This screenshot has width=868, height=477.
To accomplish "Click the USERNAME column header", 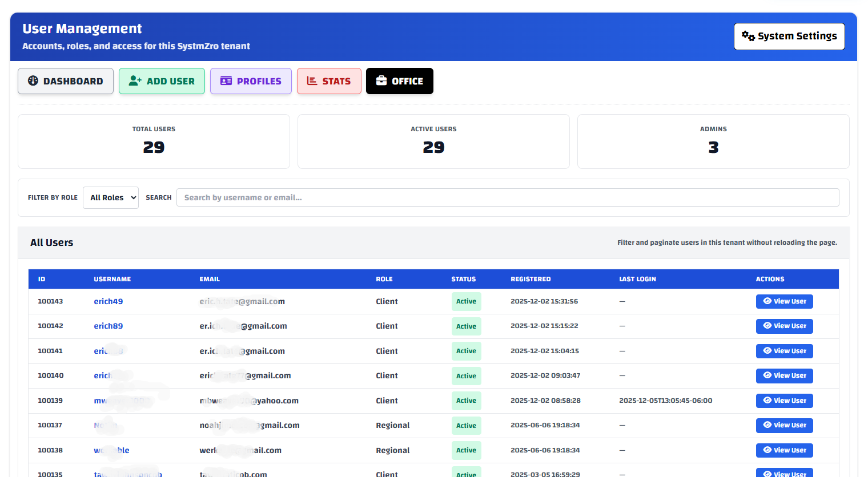I will pyautogui.click(x=112, y=279).
